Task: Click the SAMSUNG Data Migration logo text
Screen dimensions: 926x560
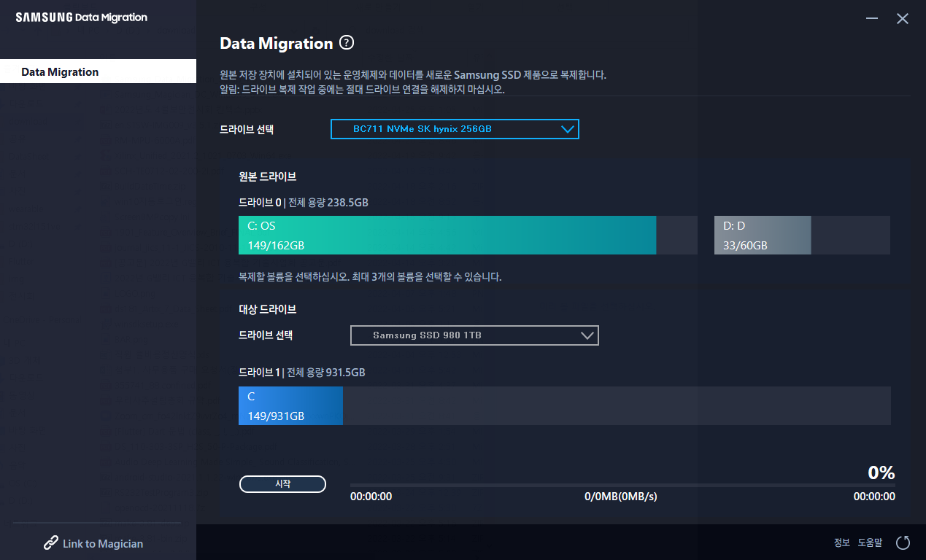Action: click(x=82, y=17)
